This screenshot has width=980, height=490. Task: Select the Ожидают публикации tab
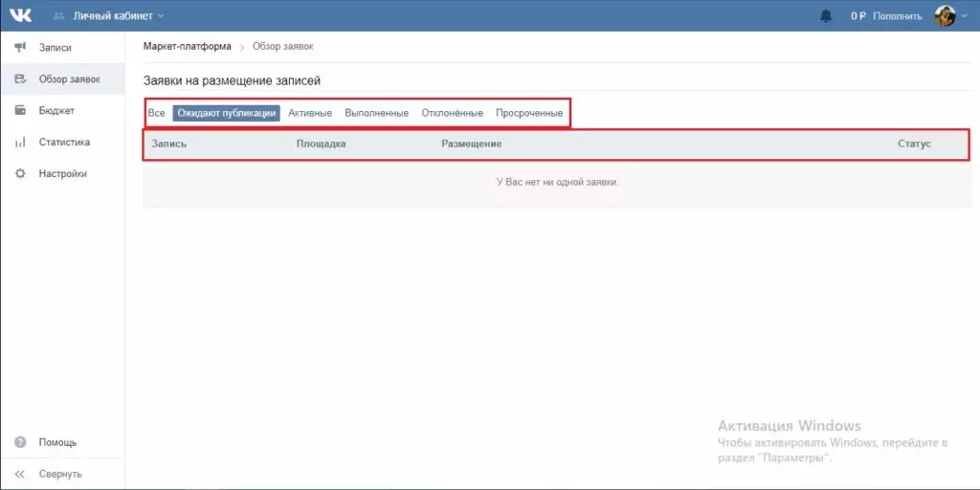click(x=226, y=113)
